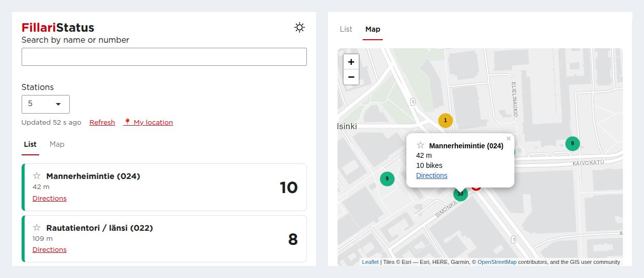Open Directions for Mannerheimintie in list
Screen dimensions: 644x278
click(x=50, y=198)
